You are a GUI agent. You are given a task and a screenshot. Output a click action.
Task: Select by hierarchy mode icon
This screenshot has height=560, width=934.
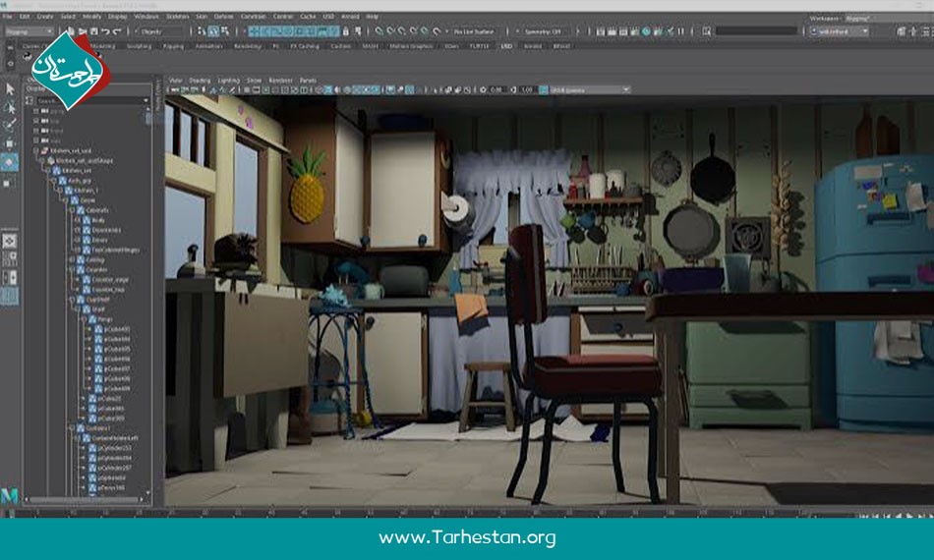(202, 30)
